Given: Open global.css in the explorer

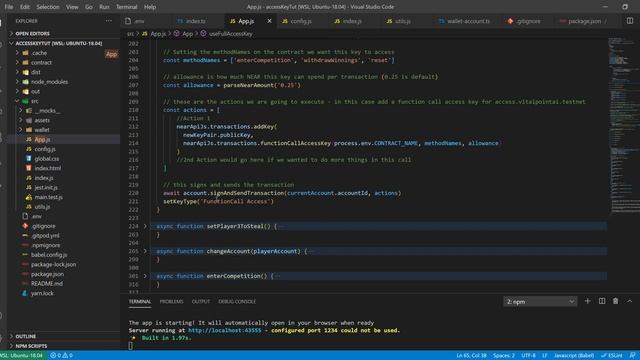Looking at the screenshot, I should coord(47,158).
